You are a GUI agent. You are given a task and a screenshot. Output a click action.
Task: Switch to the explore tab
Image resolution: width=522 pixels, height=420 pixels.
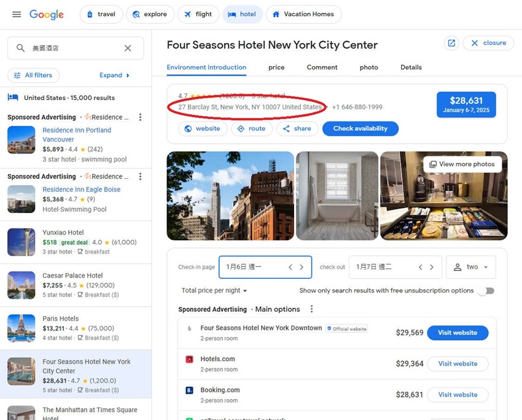pos(150,14)
